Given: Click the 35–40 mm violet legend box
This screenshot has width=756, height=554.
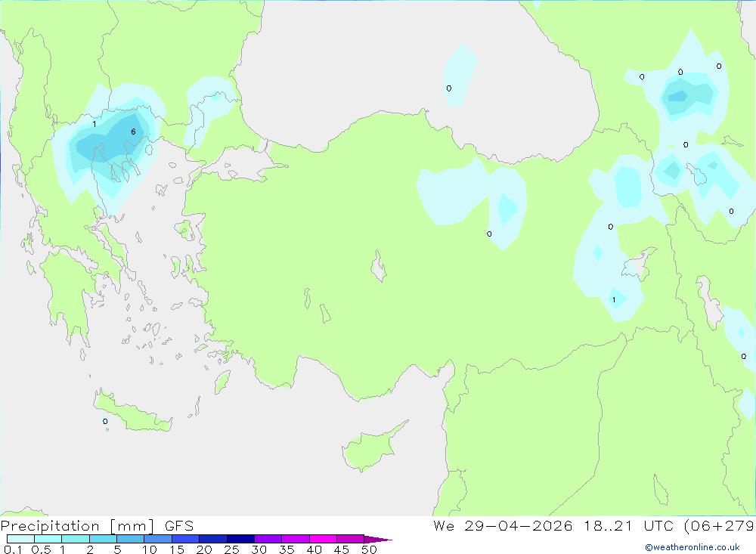Looking at the screenshot, I should [296, 539].
